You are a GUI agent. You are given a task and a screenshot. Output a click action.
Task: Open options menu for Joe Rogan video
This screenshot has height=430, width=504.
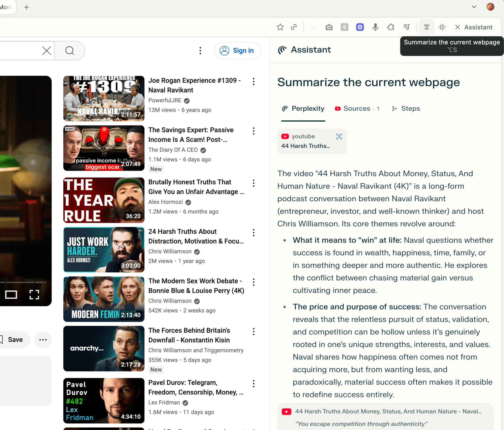pos(254,82)
